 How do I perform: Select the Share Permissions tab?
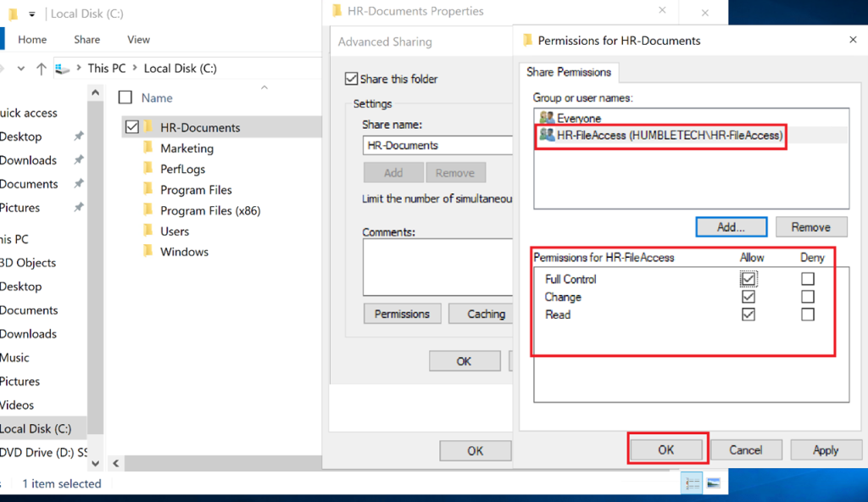click(x=567, y=72)
